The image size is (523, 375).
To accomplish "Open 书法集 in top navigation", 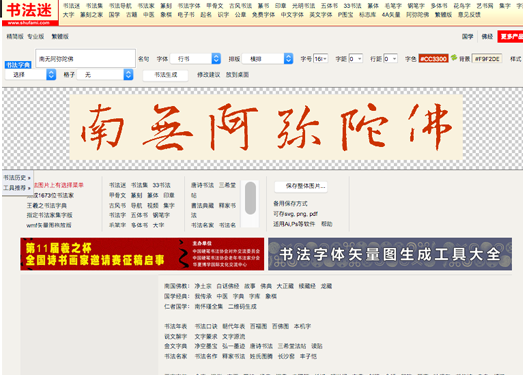I will tap(94, 6).
